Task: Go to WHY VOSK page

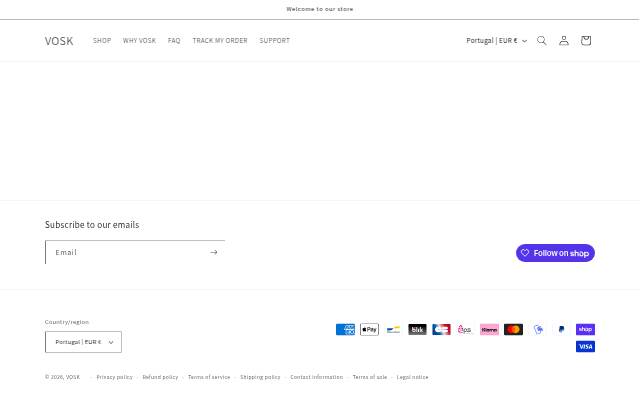Action: 139,40
